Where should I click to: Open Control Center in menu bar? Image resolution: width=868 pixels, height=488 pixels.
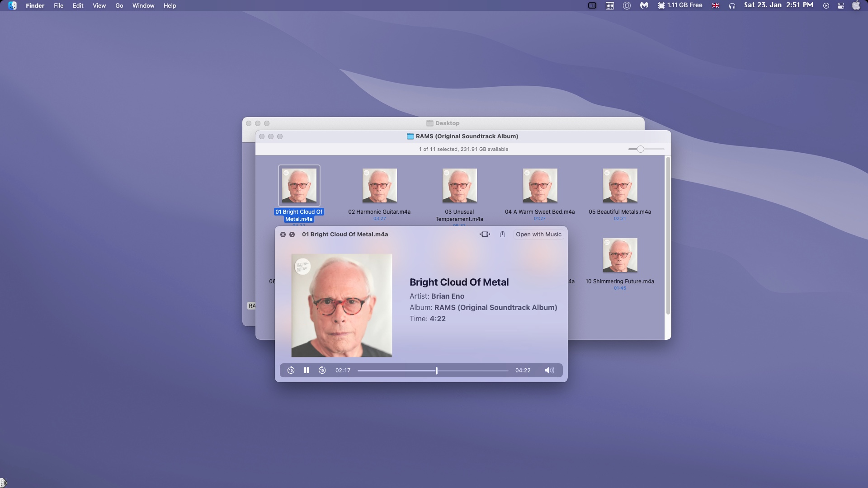coord(841,5)
